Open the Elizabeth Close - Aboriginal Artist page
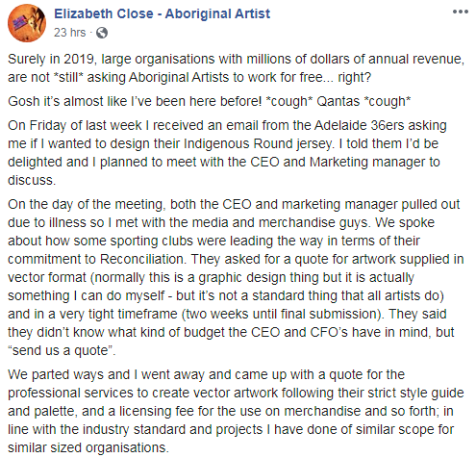Viewport: 476px width, 458px height. [163, 13]
